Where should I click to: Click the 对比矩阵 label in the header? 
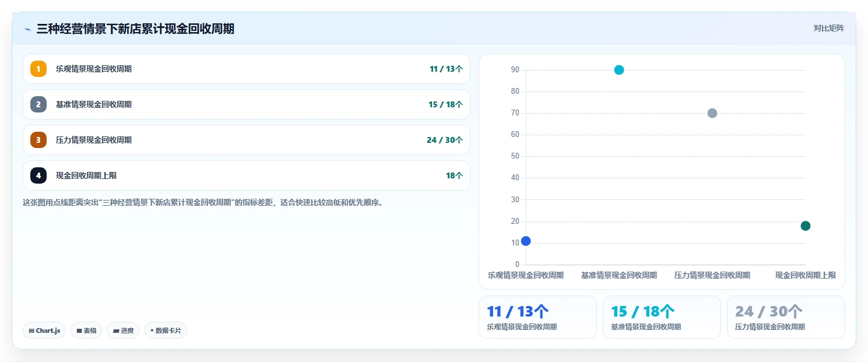[x=829, y=28]
